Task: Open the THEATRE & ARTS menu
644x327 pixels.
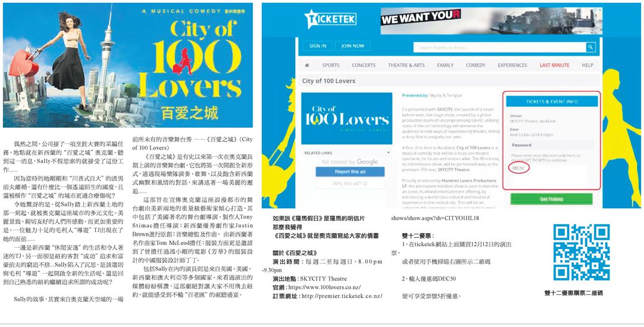Action: [x=406, y=65]
